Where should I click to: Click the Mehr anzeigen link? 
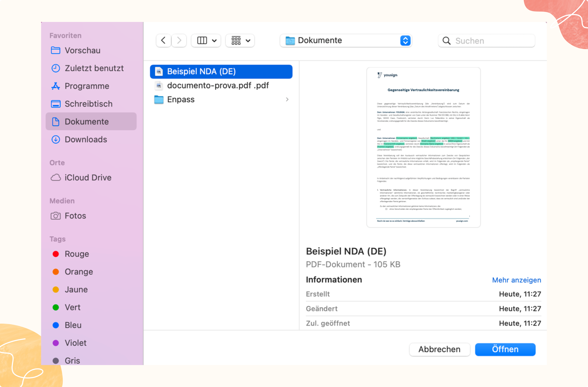point(516,280)
